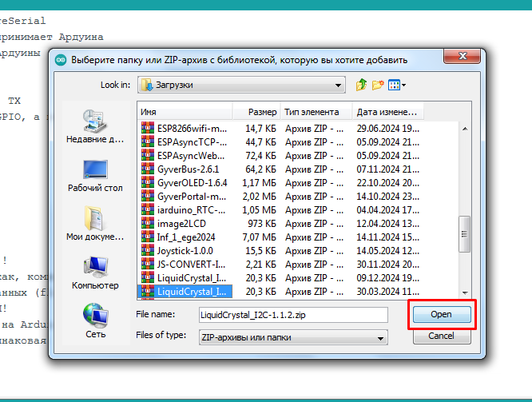Select the file name Inf_1_ege2024
The height and width of the screenshot is (402, 532).
click(186, 237)
